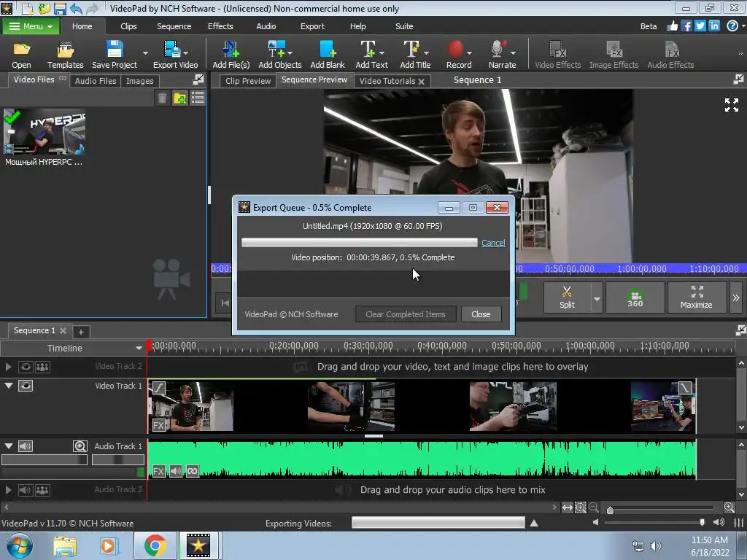This screenshot has height=560, width=747.
Task: Click the Facebook share icon
Action: click(x=686, y=26)
